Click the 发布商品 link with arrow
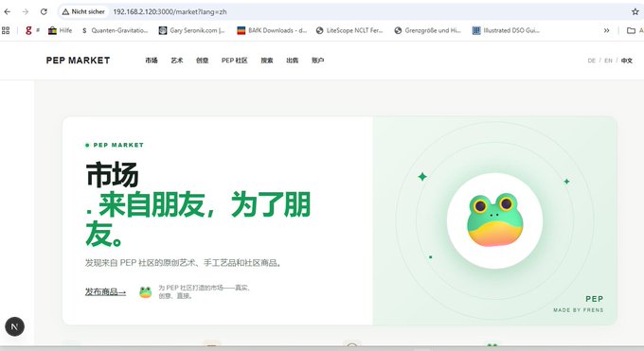Screen dimensions: 644x351 click(105, 292)
